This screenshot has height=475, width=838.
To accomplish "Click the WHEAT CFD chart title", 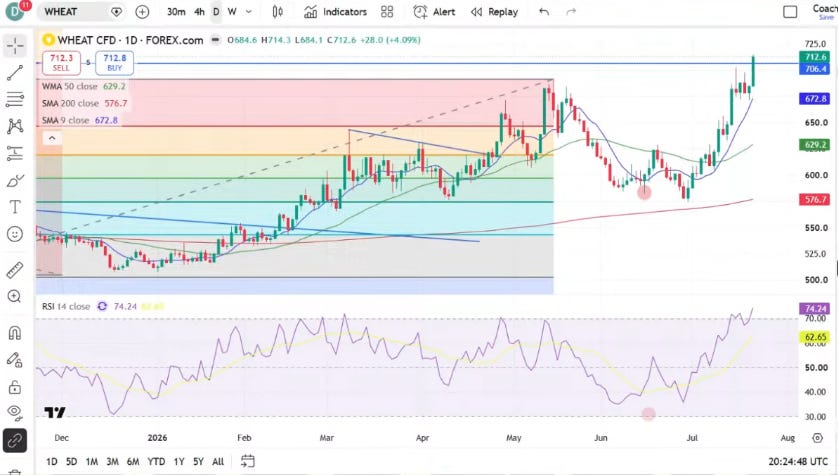I will pos(130,40).
